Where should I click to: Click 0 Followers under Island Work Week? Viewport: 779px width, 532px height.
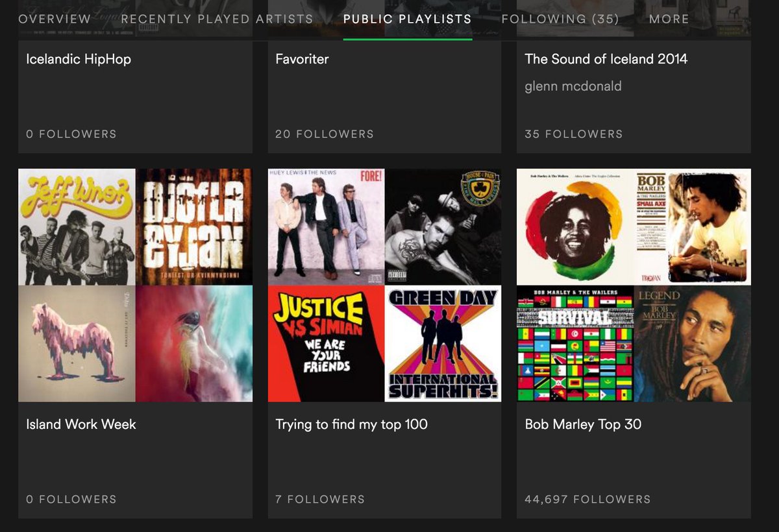point(71,500)
